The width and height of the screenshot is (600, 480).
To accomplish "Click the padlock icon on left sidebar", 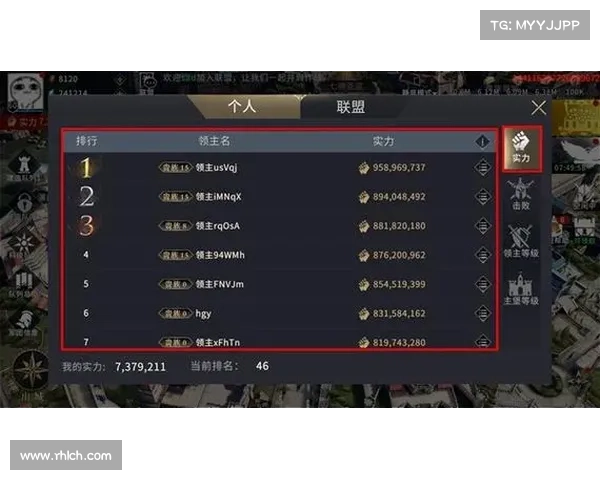I will point(24,204).
